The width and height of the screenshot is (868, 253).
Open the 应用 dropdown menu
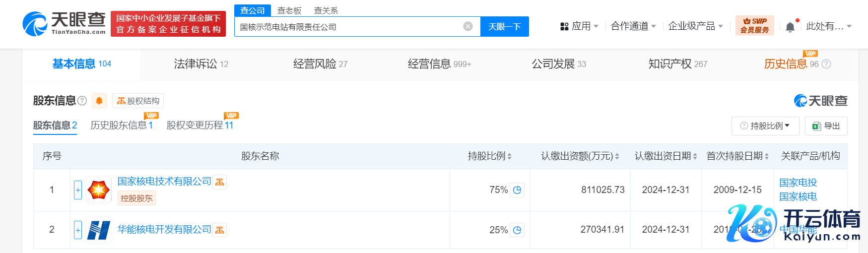point(580,26)
